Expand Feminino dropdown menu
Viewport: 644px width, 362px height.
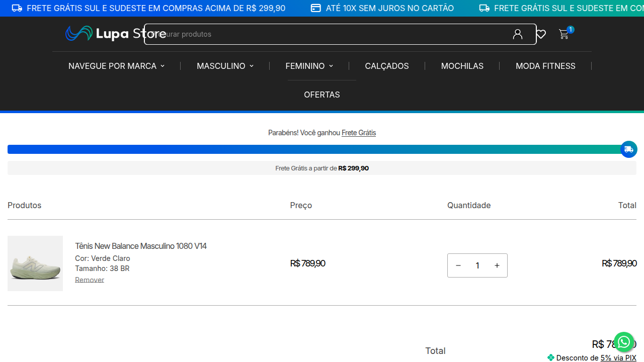click(309, 66)
